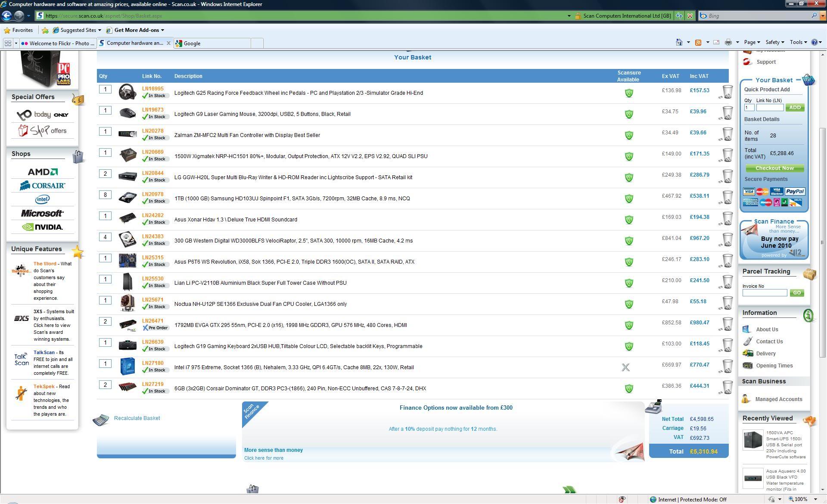Click the printer toolbar icon
Viewport: 827px width, 504px height.
tap(728, 42)
